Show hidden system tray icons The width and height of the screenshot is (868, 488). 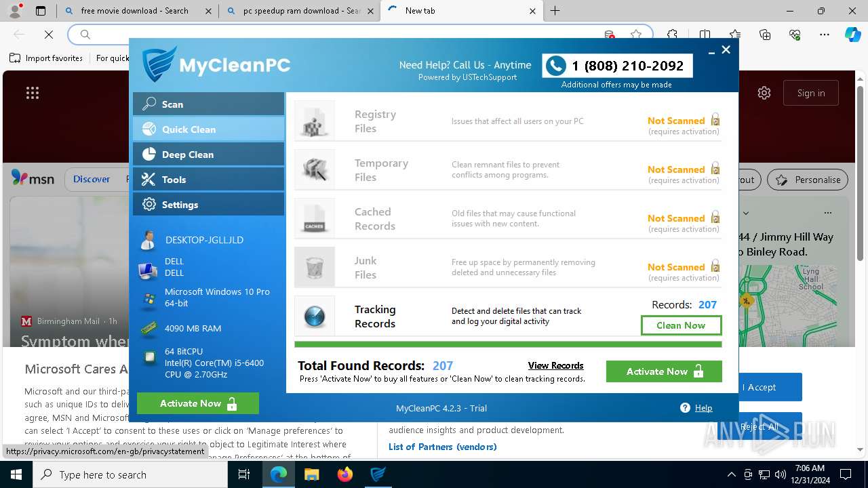(731, 474)
